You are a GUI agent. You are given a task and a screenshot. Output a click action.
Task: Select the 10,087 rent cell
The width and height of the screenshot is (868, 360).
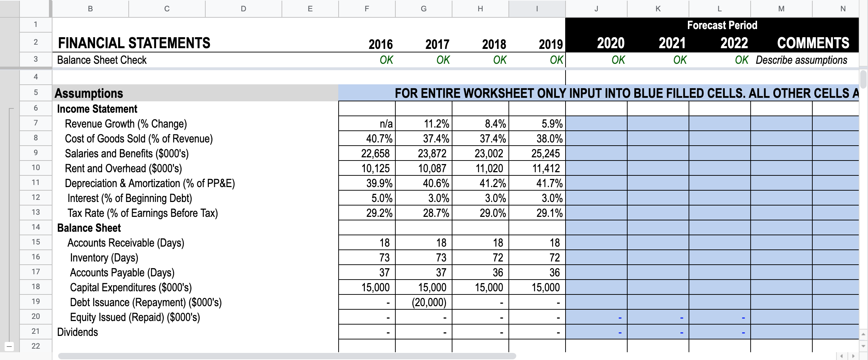(x=424, y=168)
